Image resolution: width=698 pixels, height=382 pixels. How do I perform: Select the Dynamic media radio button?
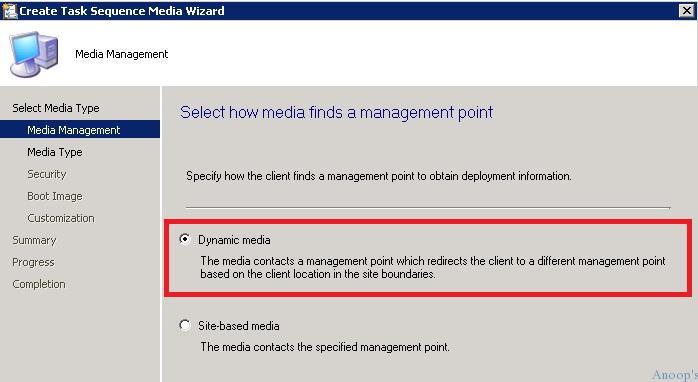pos(185,239)
